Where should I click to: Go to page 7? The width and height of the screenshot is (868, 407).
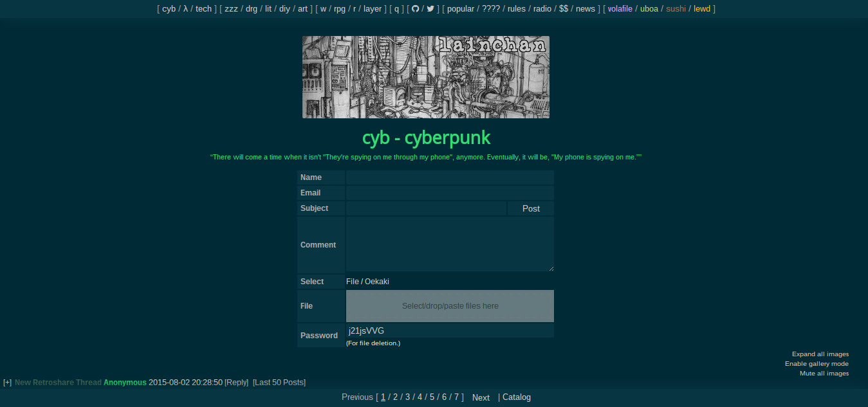pyautogui.click(x=456, y=397)
